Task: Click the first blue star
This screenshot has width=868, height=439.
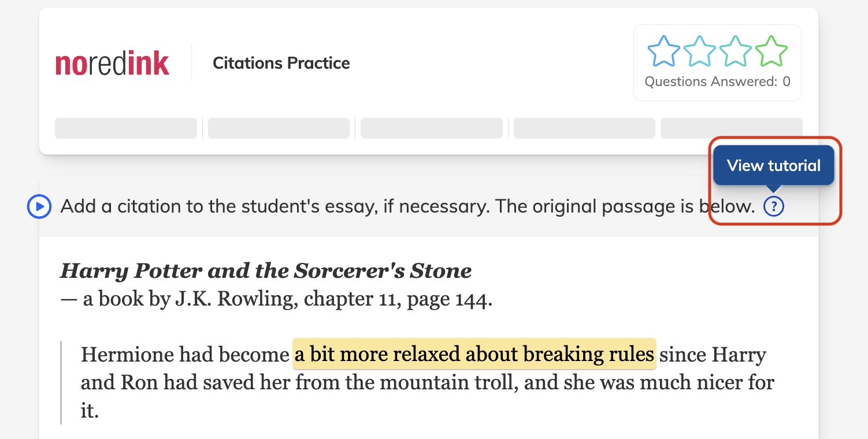Action: 663,51
